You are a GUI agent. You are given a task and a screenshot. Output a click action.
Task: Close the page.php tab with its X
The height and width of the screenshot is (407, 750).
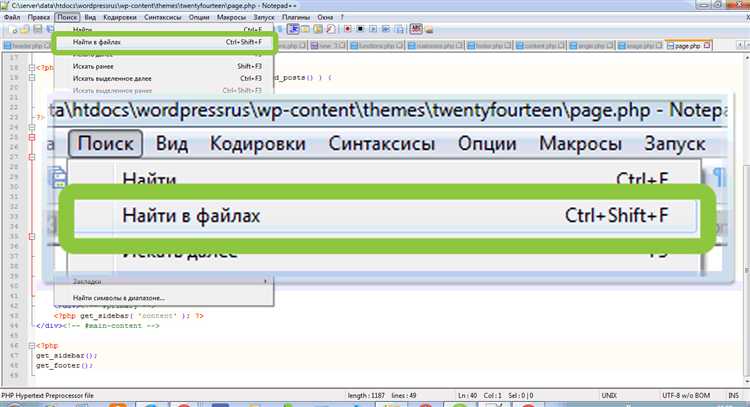pos(707,45)
